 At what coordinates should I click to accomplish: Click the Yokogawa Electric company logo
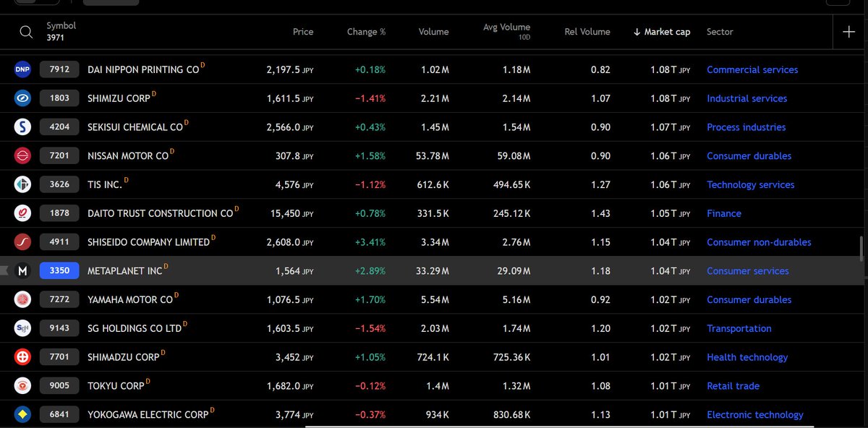23,415
